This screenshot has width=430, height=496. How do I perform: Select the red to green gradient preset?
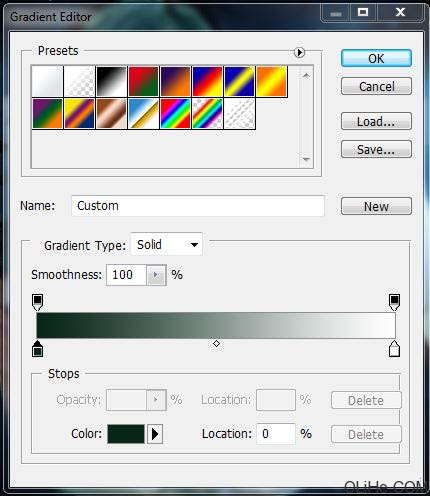click(x=144, y=81)
